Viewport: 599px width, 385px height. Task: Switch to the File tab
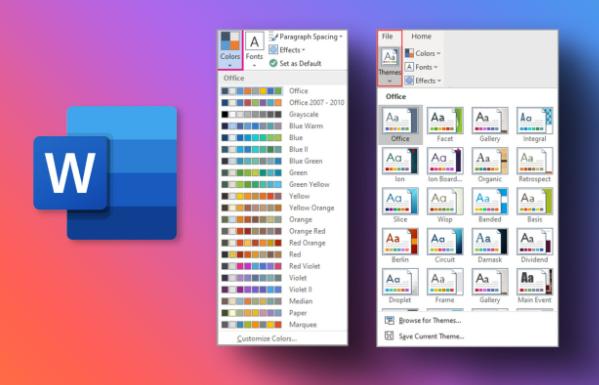[387, 36]
